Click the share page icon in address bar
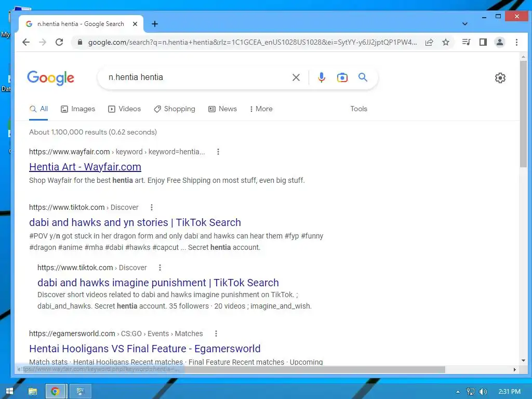532x399 pixels. click(x=429, y=42)
